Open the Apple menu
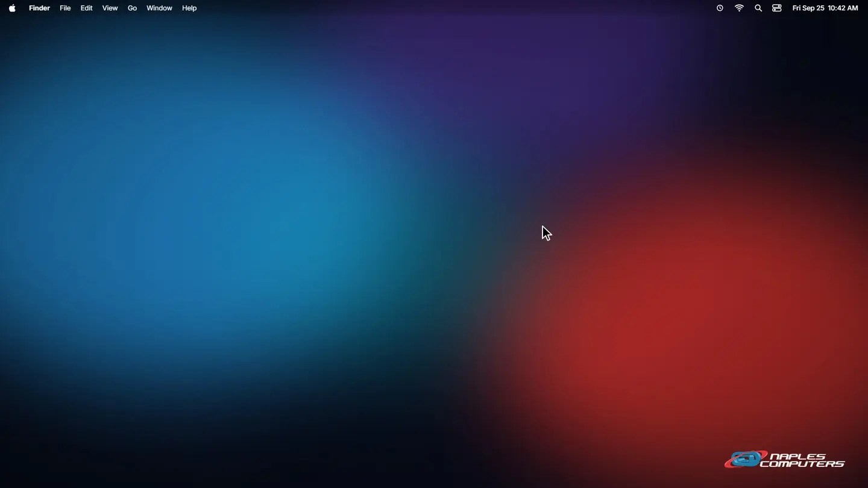Viewport: 868px width, 488px height. pos(12,8)
